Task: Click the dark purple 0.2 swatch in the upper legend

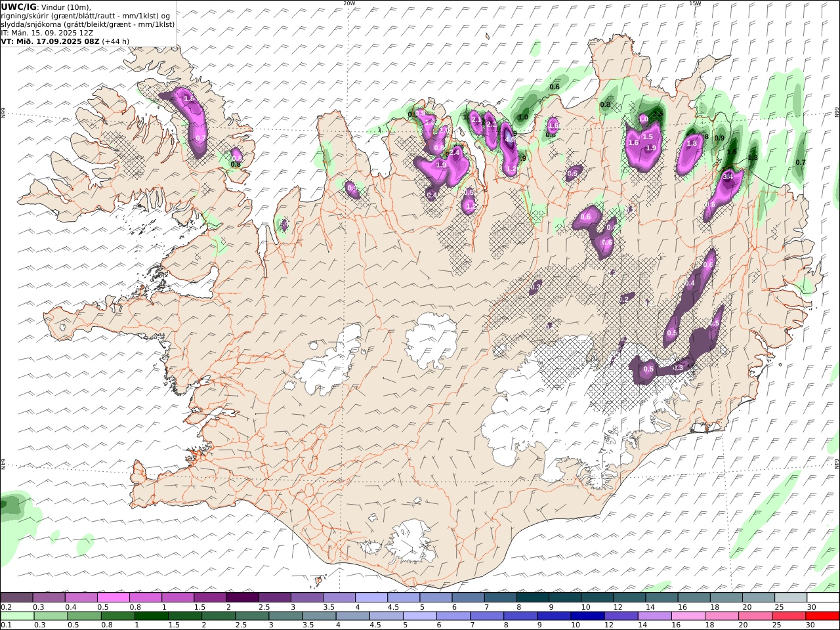Action: coord(17,598)
